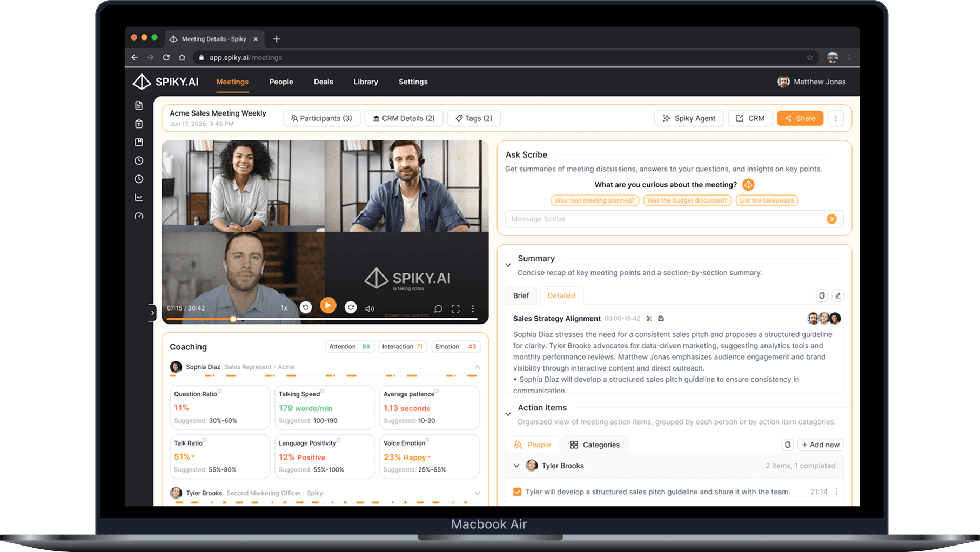The height and width of the screenshot is (552, 980).
Task: Ask 'Was the budget discussed?'
Action: pos(687,200)
